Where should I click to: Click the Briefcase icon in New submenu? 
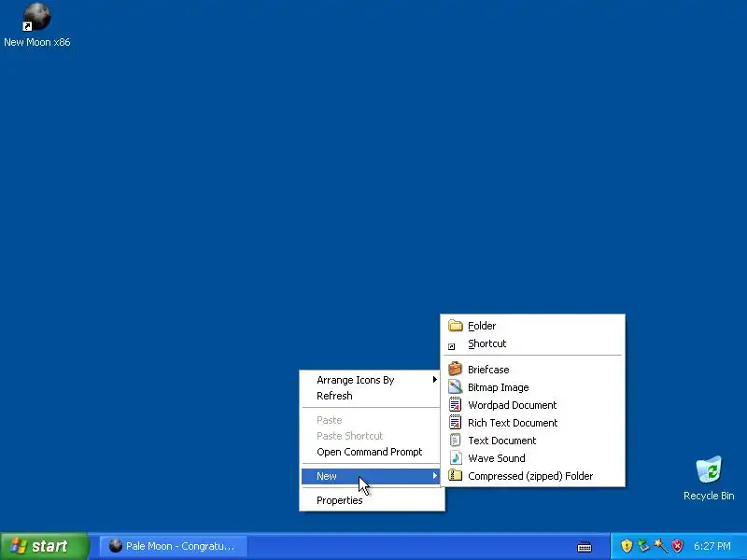pyautogui.click(x=456, y=369)
